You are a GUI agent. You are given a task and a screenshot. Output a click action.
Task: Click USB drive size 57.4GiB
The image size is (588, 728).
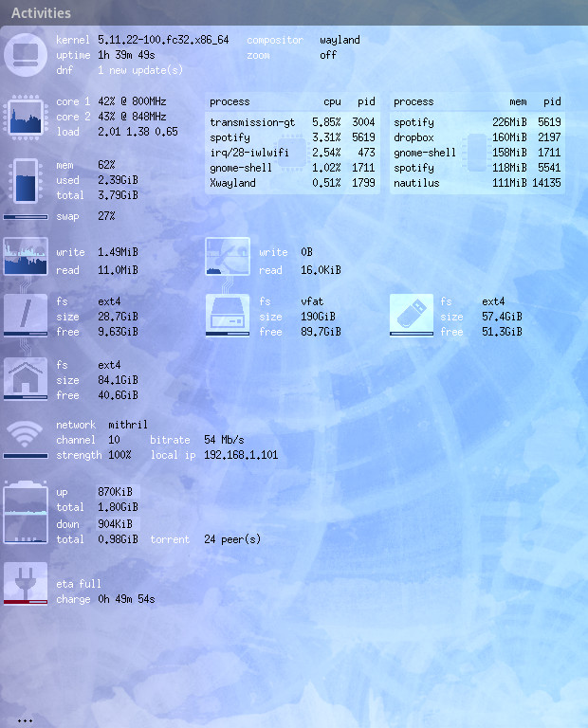point(502,317)
